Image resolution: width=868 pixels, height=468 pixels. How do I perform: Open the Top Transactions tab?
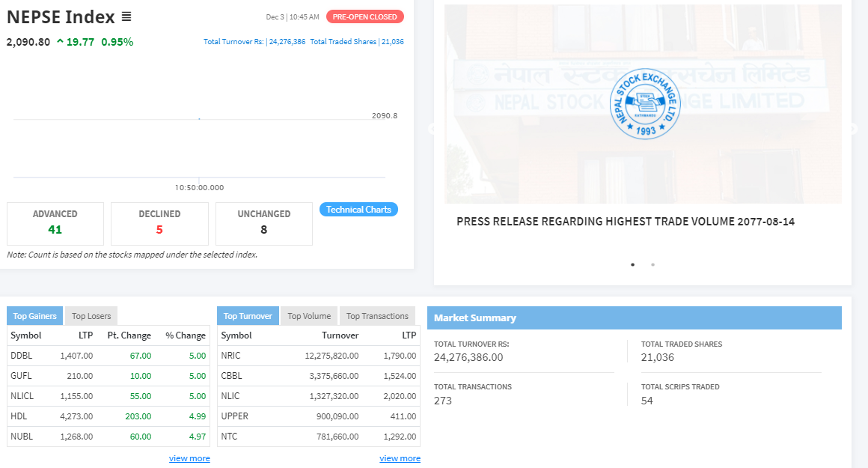[377, 316]
